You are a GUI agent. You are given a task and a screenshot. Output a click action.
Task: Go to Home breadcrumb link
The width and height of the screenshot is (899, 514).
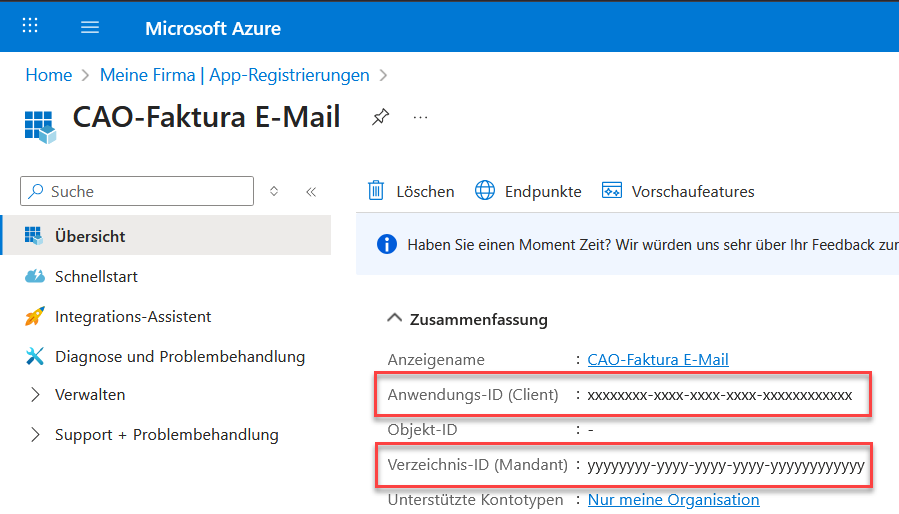(x=48, y=75)
